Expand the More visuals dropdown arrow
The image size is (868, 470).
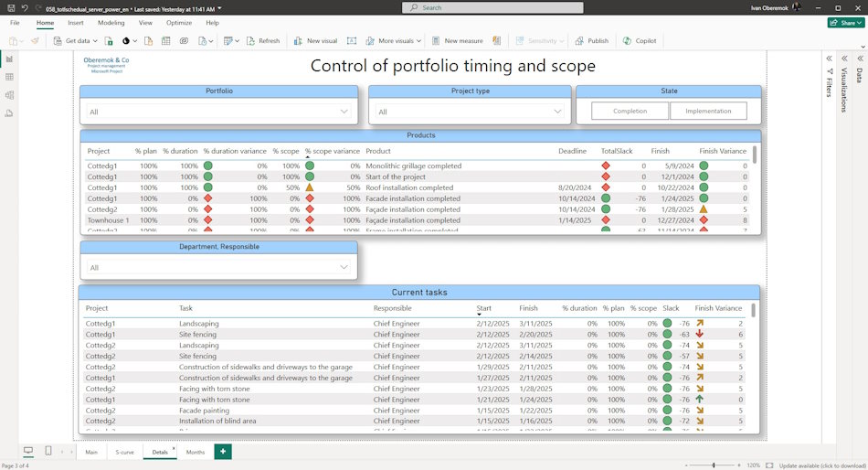point(418,41)
